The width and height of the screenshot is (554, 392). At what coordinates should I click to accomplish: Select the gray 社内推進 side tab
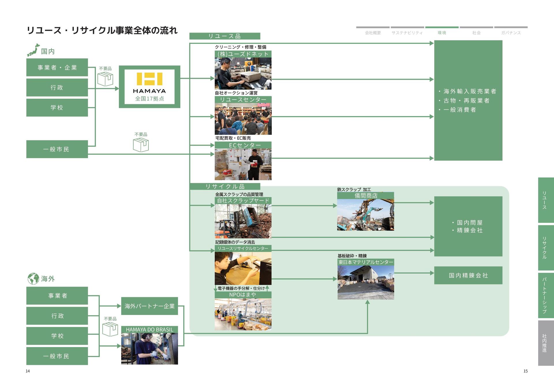click(545, 343)
